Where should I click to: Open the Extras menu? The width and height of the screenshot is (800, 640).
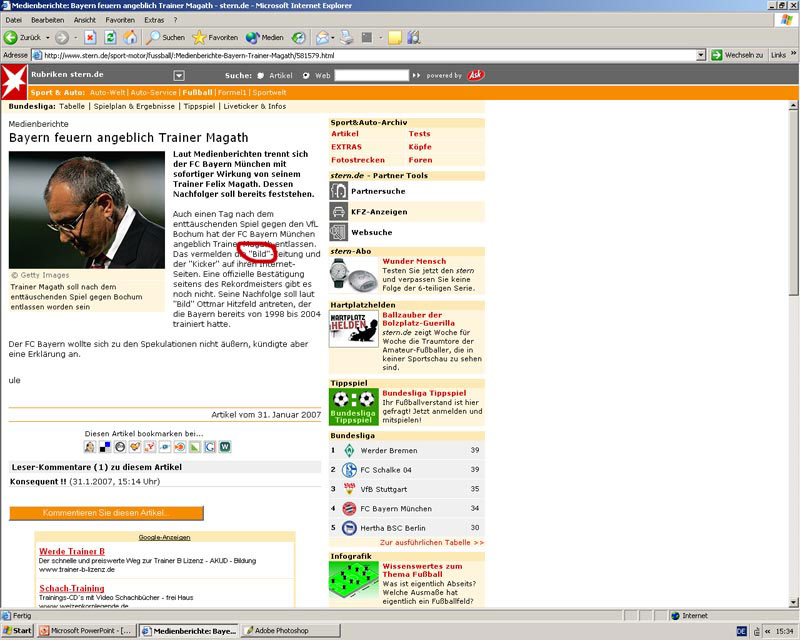point(154,20)
